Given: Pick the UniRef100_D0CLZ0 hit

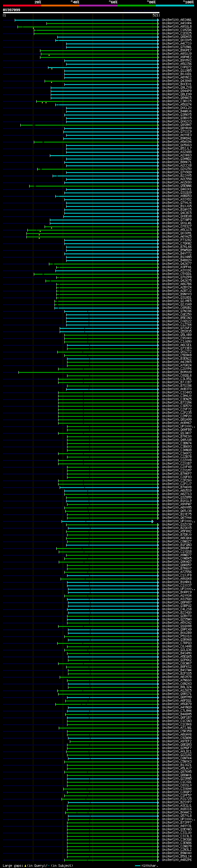Looking at the screenshot, I should 176,108.
